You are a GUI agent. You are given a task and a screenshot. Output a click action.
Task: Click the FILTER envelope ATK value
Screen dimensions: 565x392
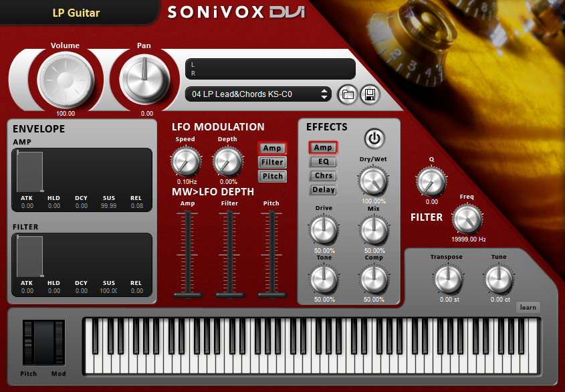tap(27, 291)
